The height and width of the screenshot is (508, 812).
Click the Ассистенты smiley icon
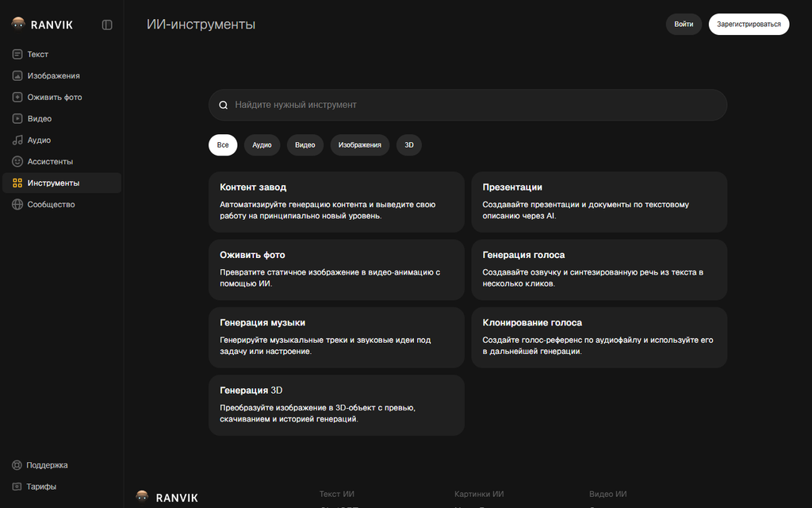point(17,162)
